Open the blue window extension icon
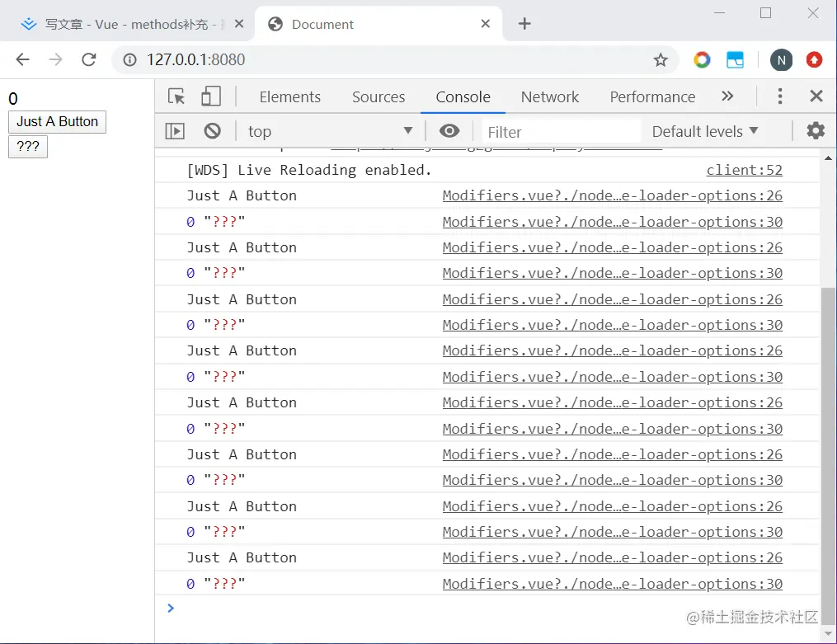The width and height of the screenshot is (837, 644). coord(735,59)
